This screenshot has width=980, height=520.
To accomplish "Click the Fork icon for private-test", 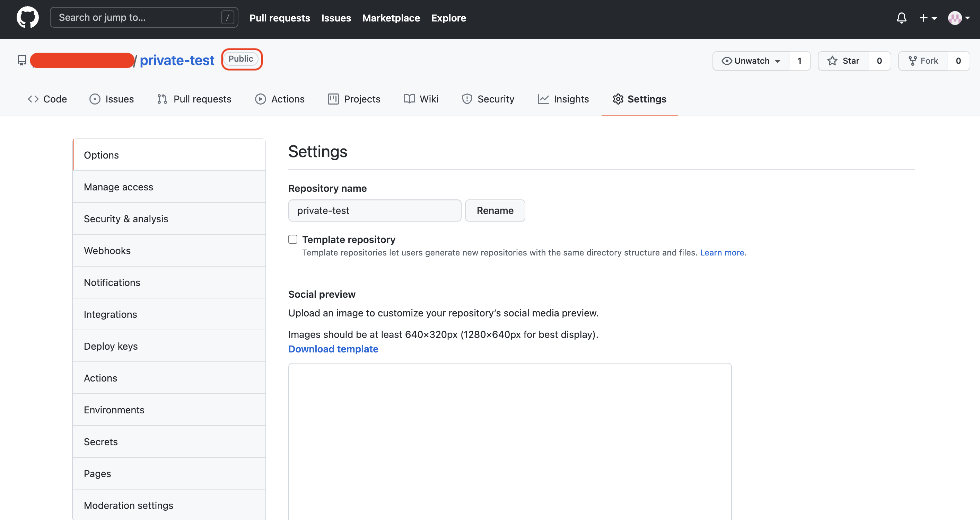I will [912, 61].
